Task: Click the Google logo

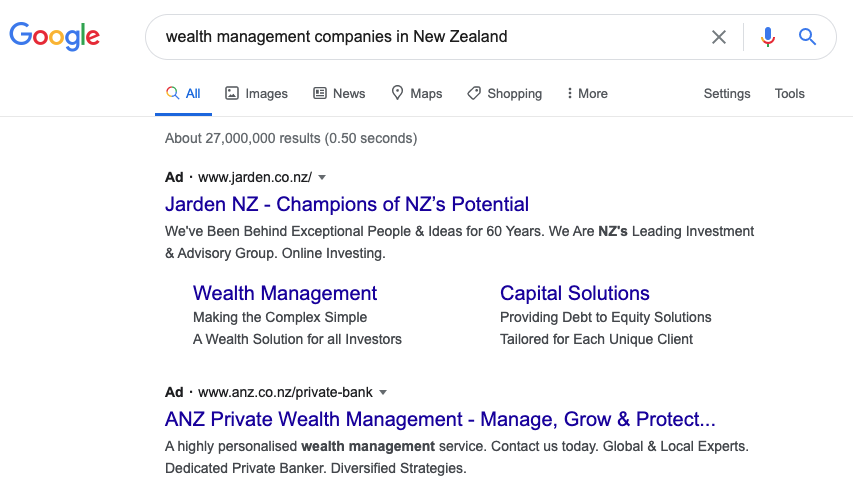Action: tap(54, 36)
